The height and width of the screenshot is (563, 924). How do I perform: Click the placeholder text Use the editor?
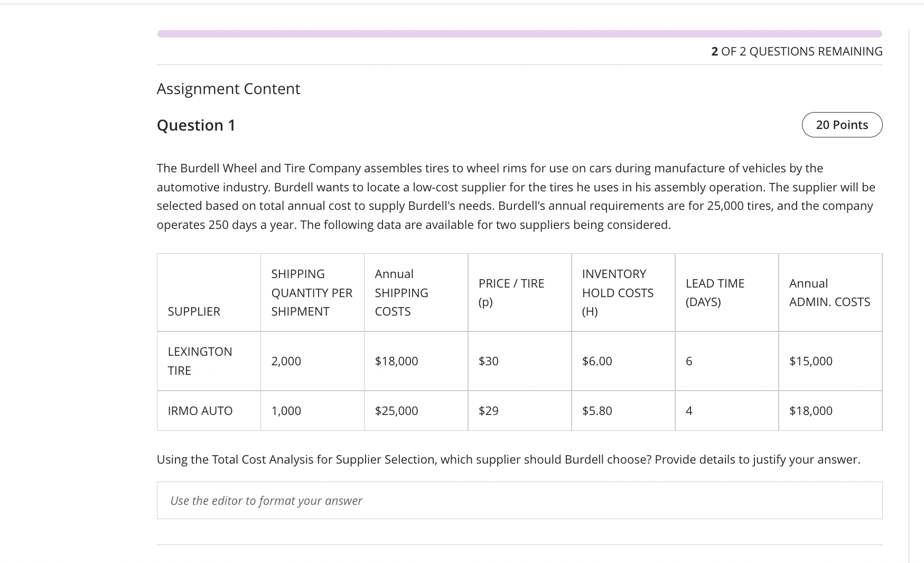coord(265,500)
